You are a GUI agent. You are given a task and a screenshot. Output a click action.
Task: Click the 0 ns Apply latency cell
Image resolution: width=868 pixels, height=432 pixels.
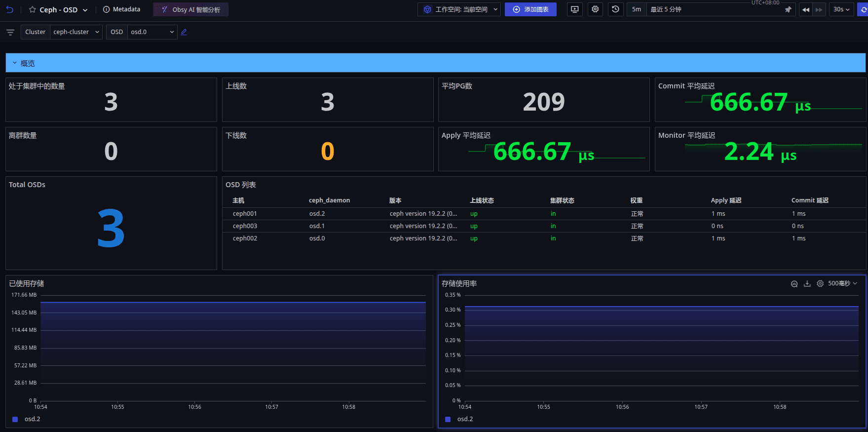(x=717, y=226)
